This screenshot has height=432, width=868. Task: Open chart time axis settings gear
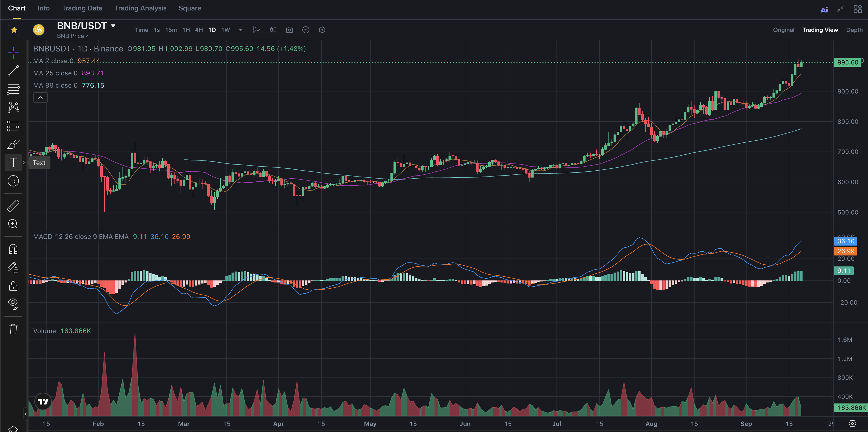(852, 424)
